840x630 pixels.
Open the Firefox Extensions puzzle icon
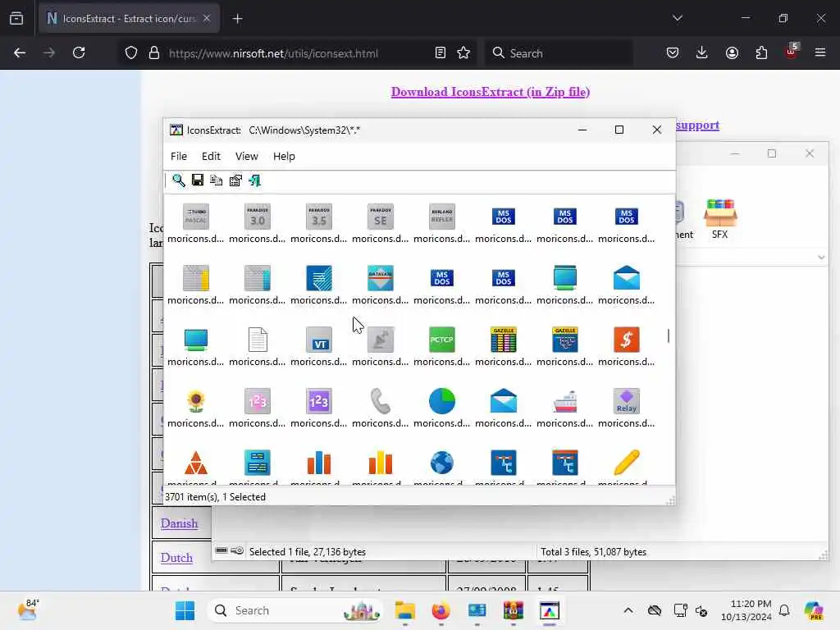[x=761, y=52]
